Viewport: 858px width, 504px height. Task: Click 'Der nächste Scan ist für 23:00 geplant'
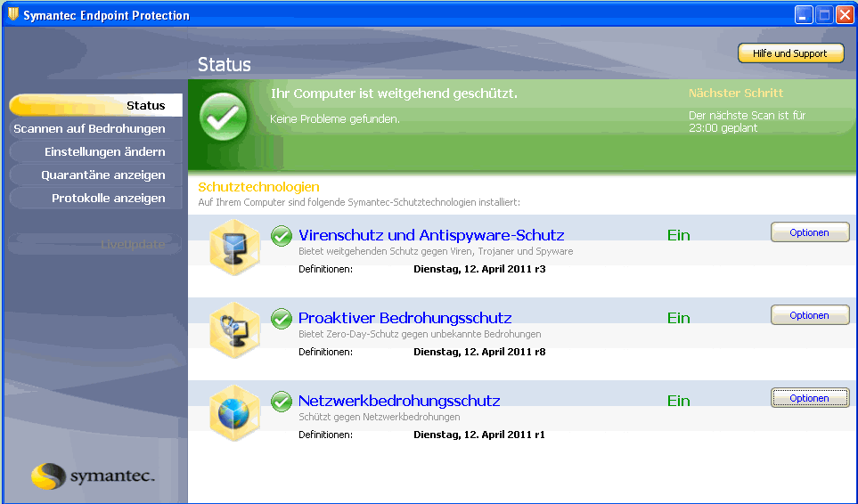tap(747, 121)
